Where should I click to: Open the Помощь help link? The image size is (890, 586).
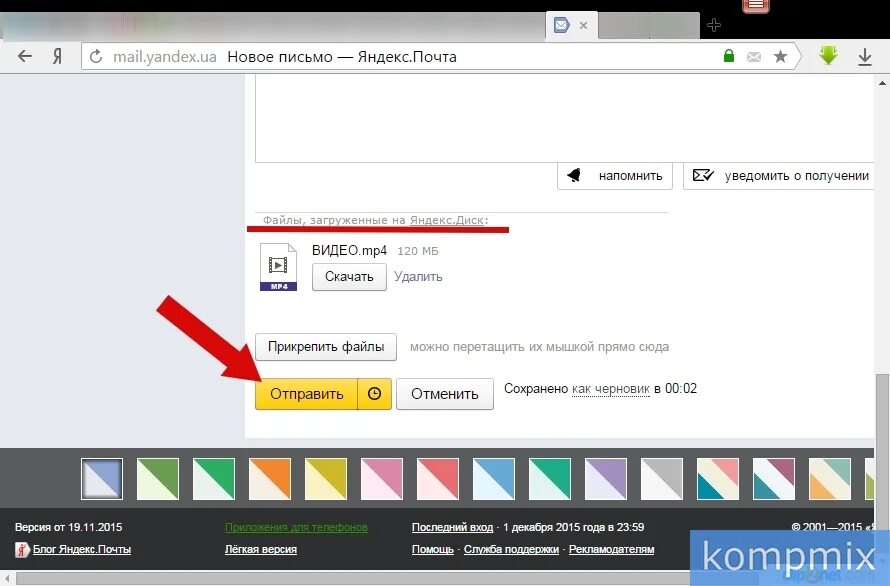[x=433, y=550]
